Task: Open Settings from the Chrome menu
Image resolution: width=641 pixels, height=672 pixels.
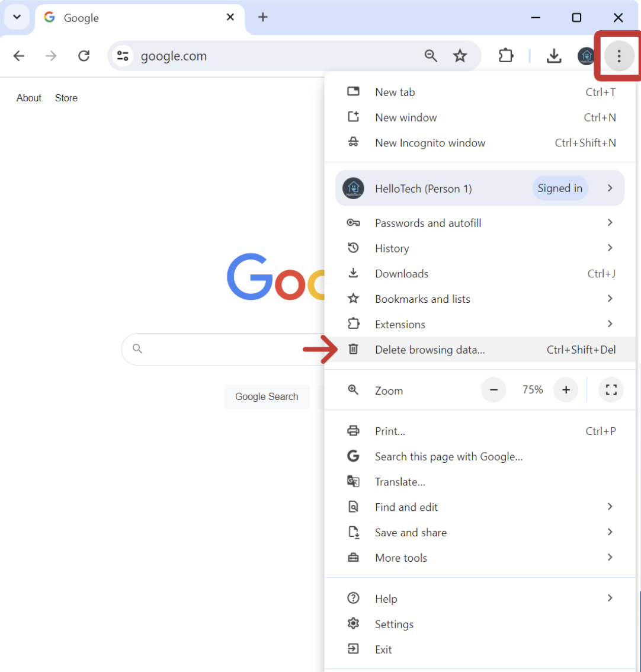Action: 394,624
